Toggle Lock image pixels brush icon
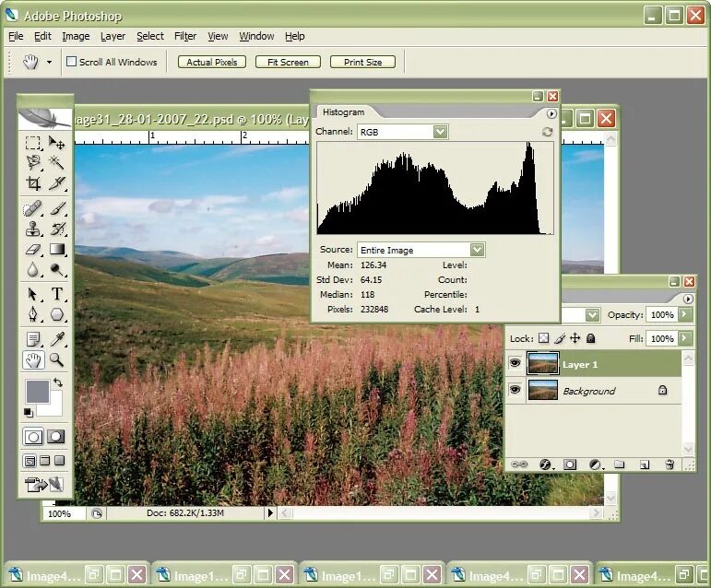 [x=560, y=338]
